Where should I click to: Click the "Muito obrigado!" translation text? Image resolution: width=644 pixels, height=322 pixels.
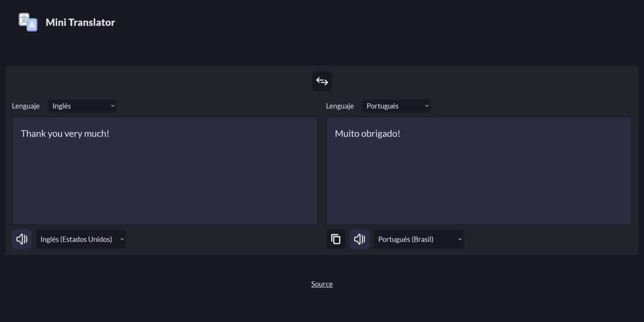pyautogui.click(x=367, y=134)
